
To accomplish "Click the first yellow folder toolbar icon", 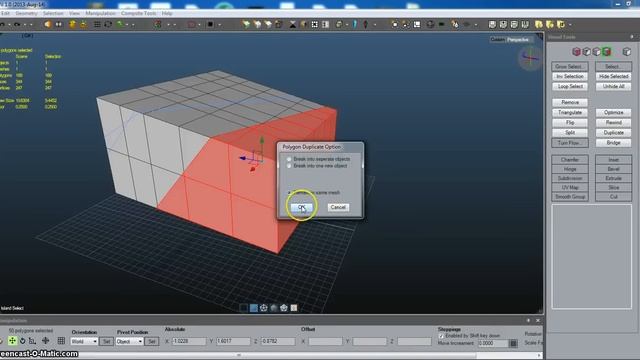I will click(539, 24).
